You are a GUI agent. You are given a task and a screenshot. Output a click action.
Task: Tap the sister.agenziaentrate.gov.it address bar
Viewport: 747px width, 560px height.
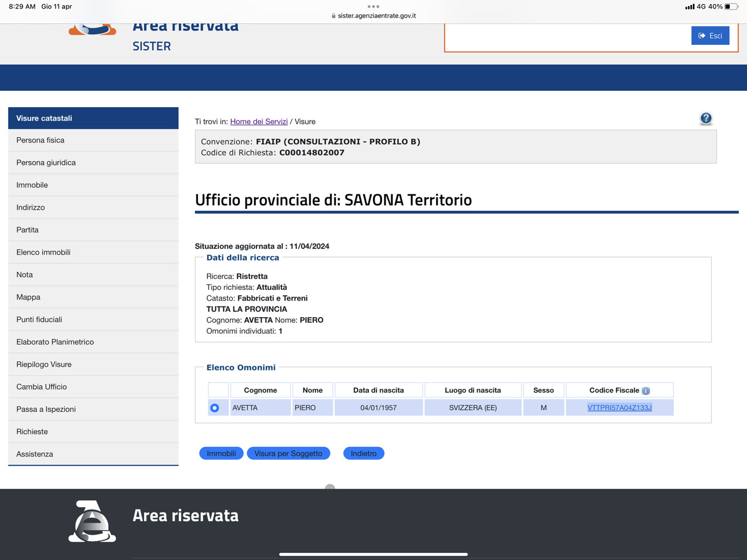pos(374,15)
